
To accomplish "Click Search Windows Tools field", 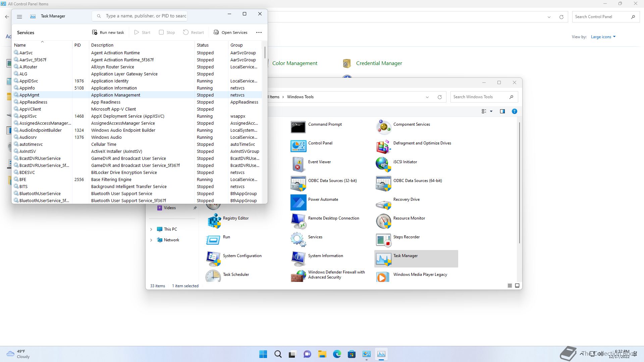I will click(x=484, y=97).
